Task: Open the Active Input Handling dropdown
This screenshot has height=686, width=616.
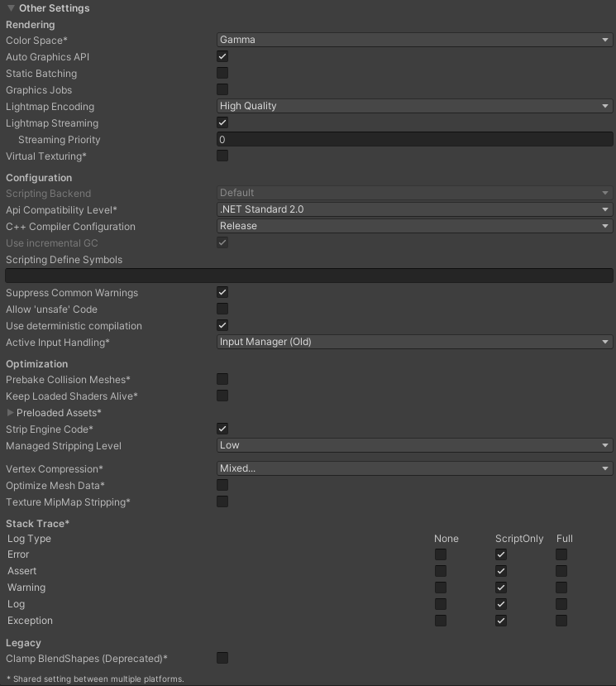Action: (414, 342)
